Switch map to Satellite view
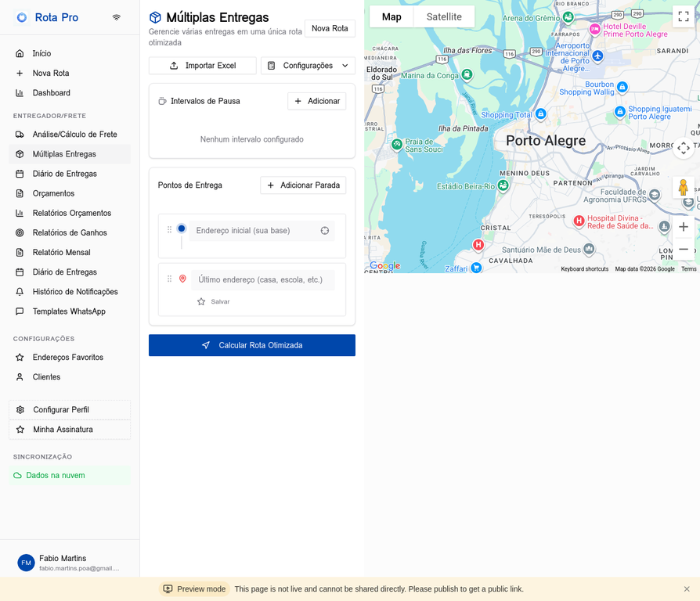 [444, 16]
